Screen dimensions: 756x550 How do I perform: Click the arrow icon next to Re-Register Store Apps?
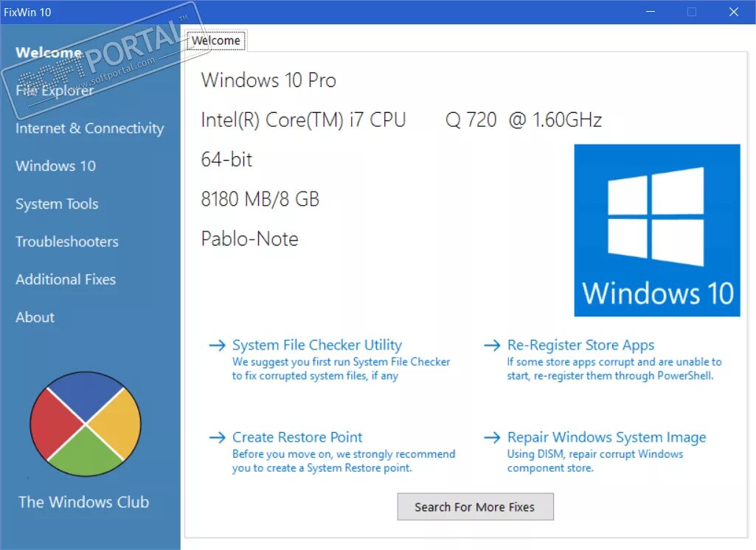click(492, 344)
